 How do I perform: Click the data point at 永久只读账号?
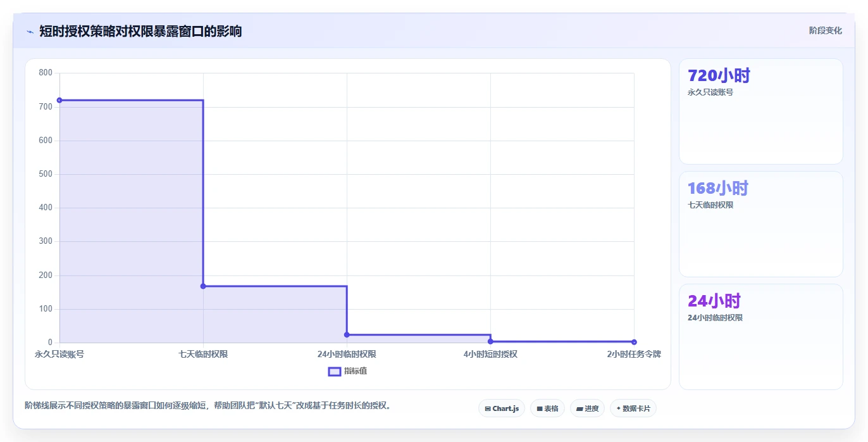59,100
